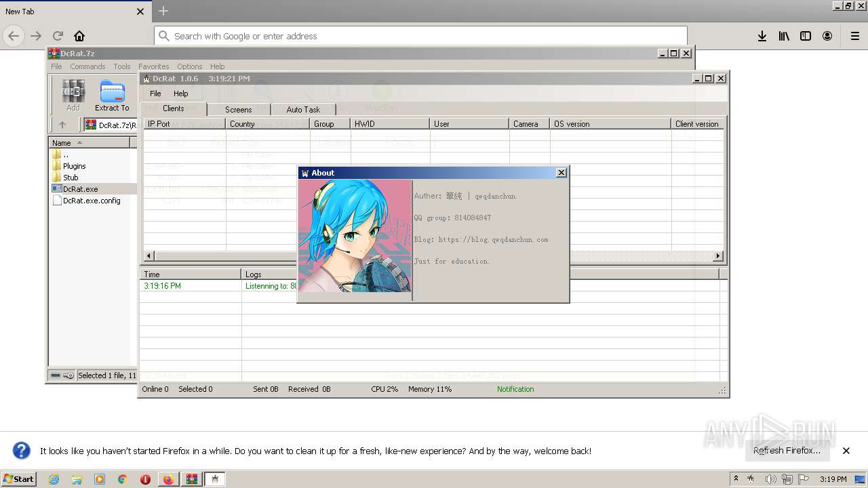Click the Firefox address search bar
Screen dimensions: 868x488
420,36
